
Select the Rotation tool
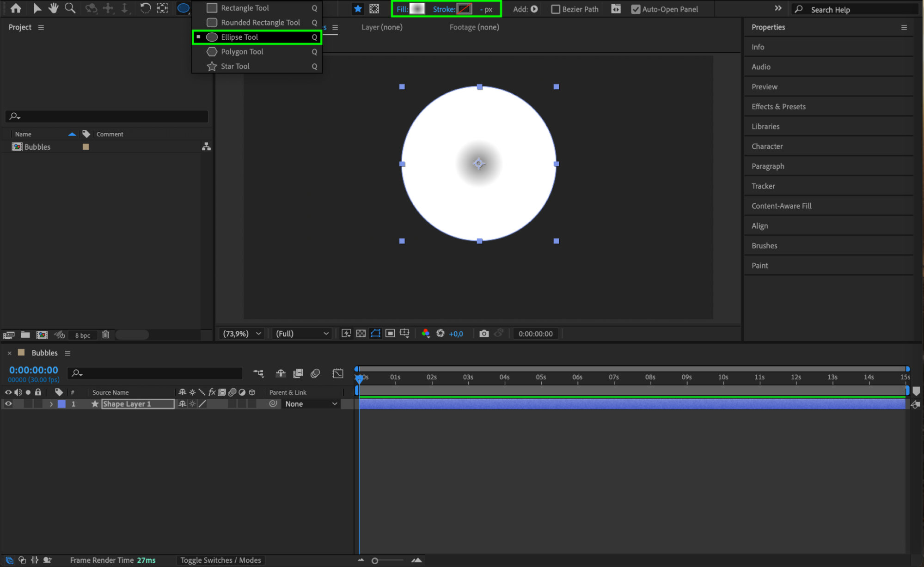[x=145, y=8]
